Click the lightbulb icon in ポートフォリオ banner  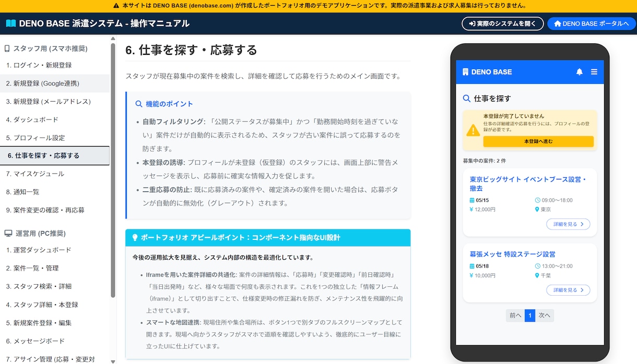[x=135, y=237]
